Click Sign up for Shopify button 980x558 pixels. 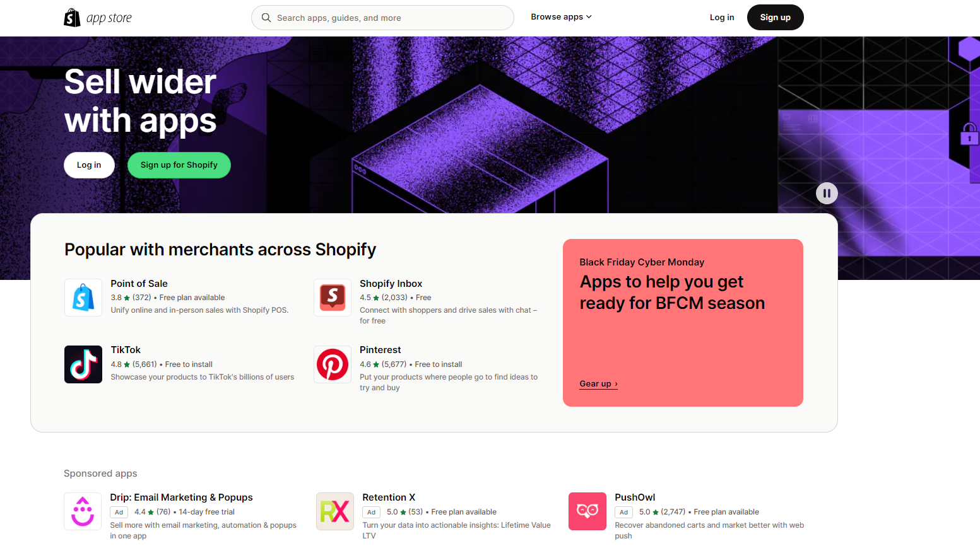pos(179,165)
